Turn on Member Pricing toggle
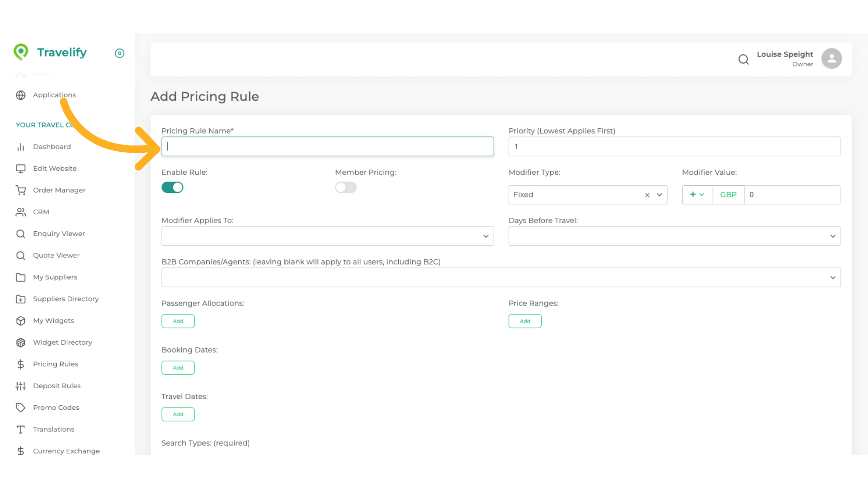Image resolution: width=868 pixels, height=488 pixels. [346, 188]
